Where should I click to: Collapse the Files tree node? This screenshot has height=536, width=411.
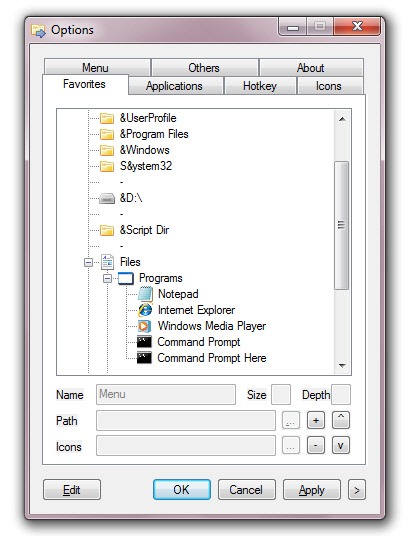[x=88, y=262]
